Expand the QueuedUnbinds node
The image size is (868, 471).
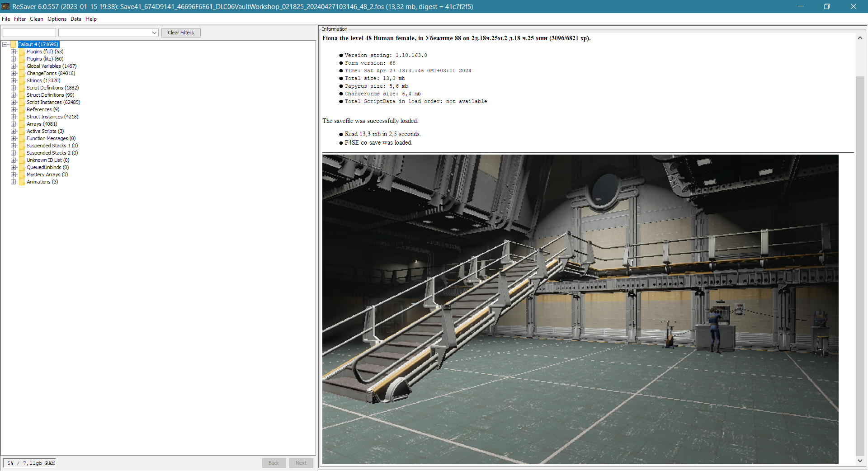(14, 167)
